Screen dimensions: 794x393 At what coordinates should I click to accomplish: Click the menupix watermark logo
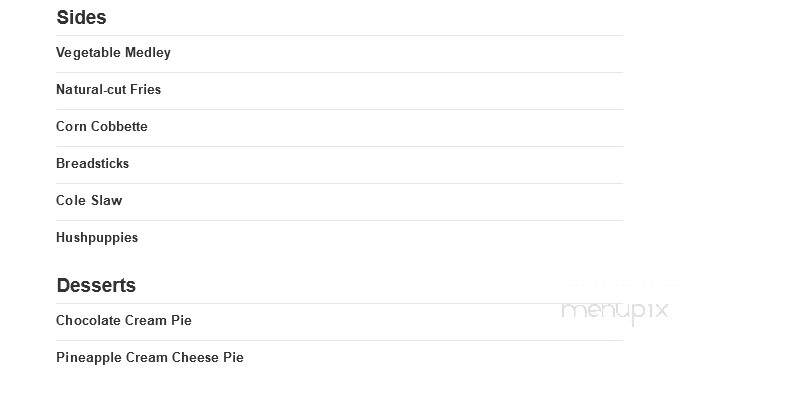(x=615, y=310)
